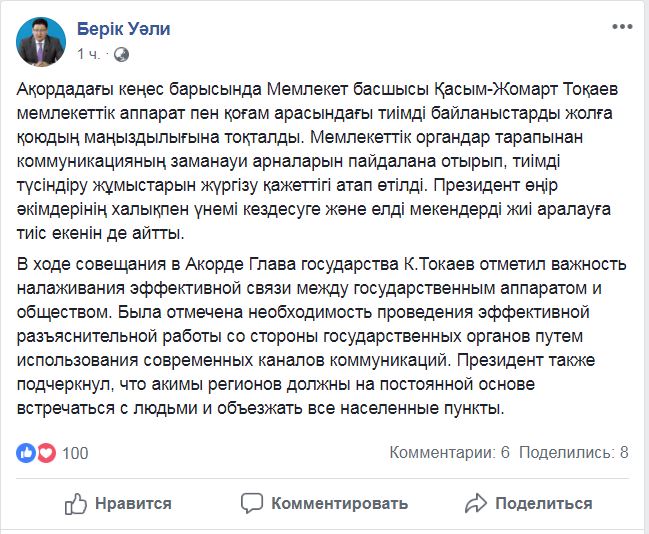Click the thumbs-up icon beside Нравится

click(x=76, y=504)
